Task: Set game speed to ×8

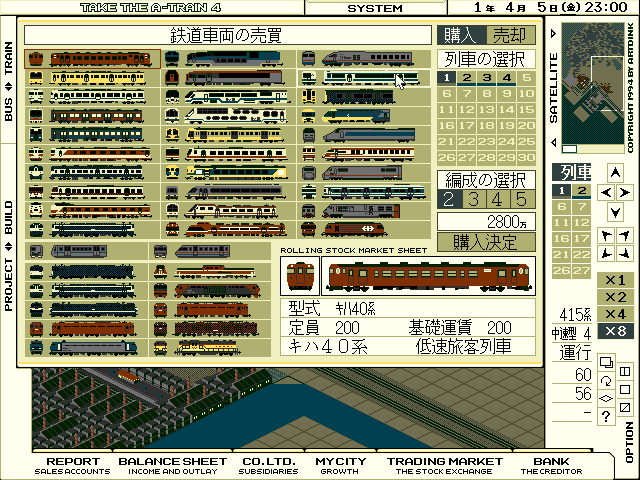Action: [615, 332]
